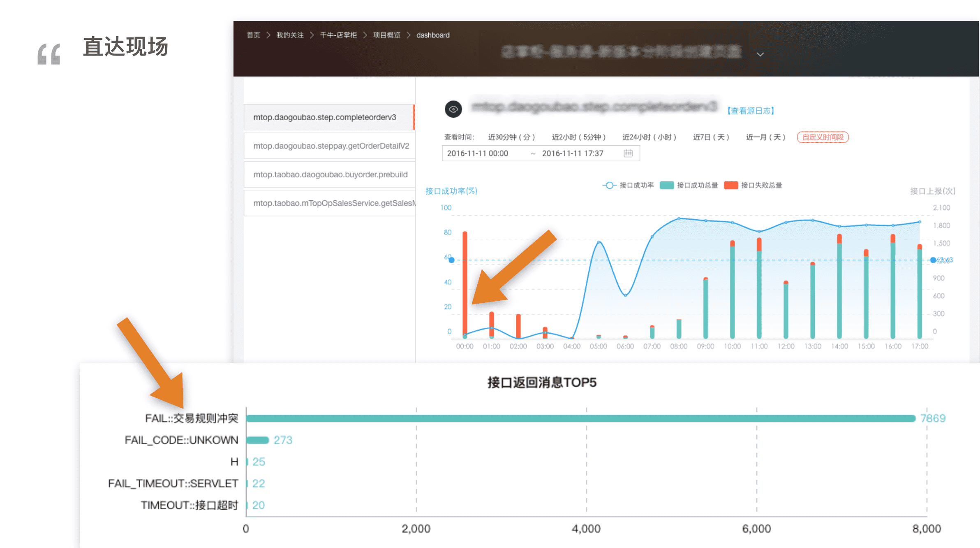Click left threshold handle on success rate axis

tap(451, 260)
